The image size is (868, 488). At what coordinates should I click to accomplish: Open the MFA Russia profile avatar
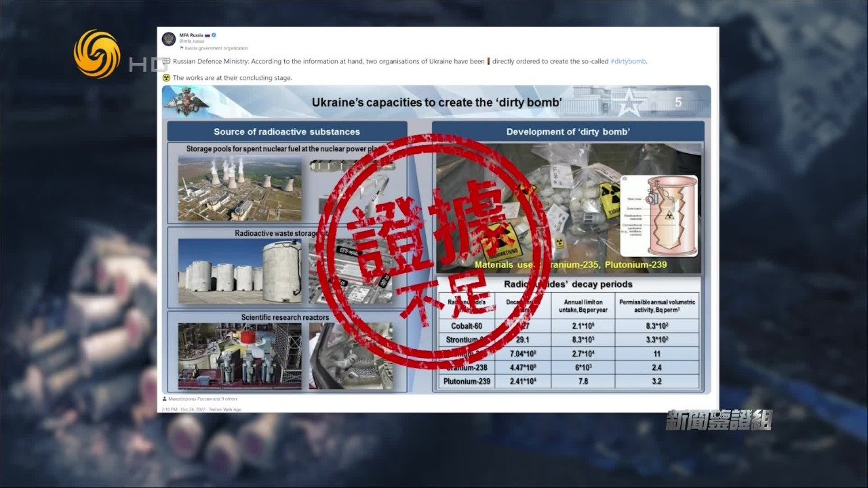[x=168, y=39]
